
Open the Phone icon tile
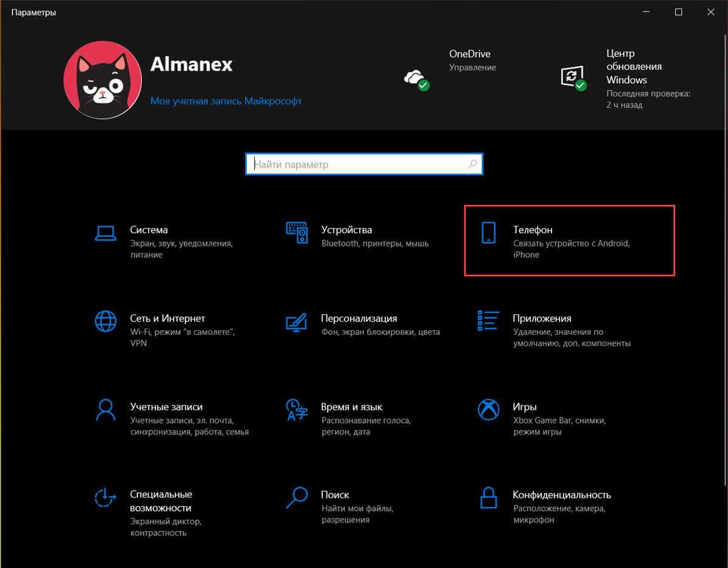click(x=488, y=232)
